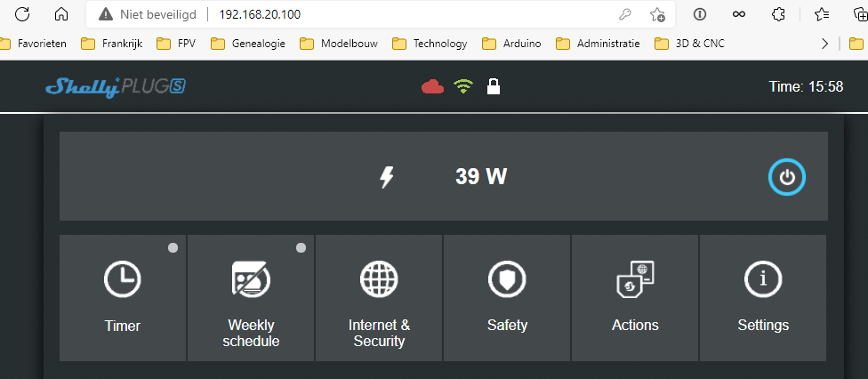The image size is (868, 379).
Task: Open Internet & Security settings
Action: (x=379, y=298)
